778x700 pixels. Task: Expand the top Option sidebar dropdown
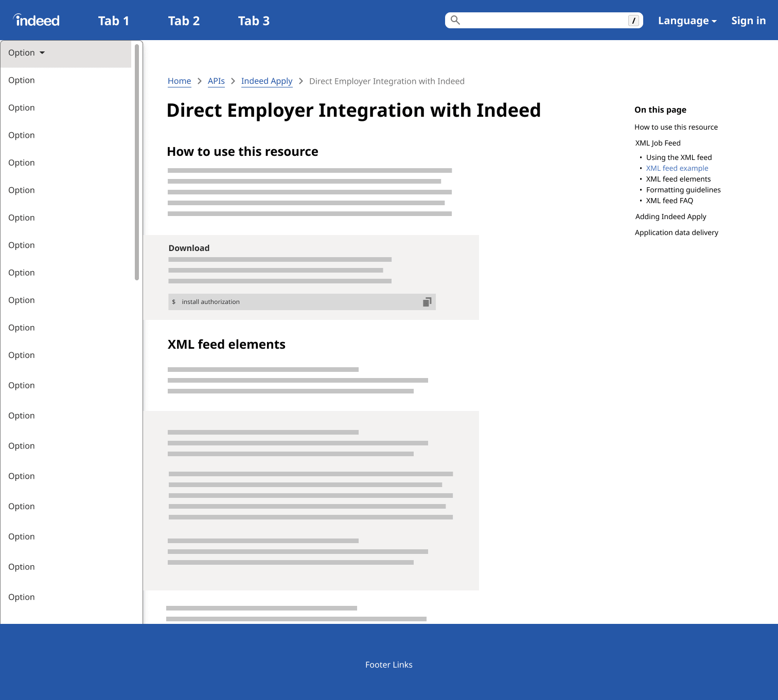(66, 53)
